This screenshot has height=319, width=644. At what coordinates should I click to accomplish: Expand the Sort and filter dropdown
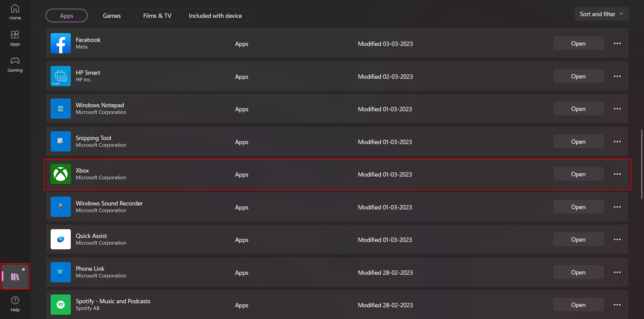coord(602,14)
